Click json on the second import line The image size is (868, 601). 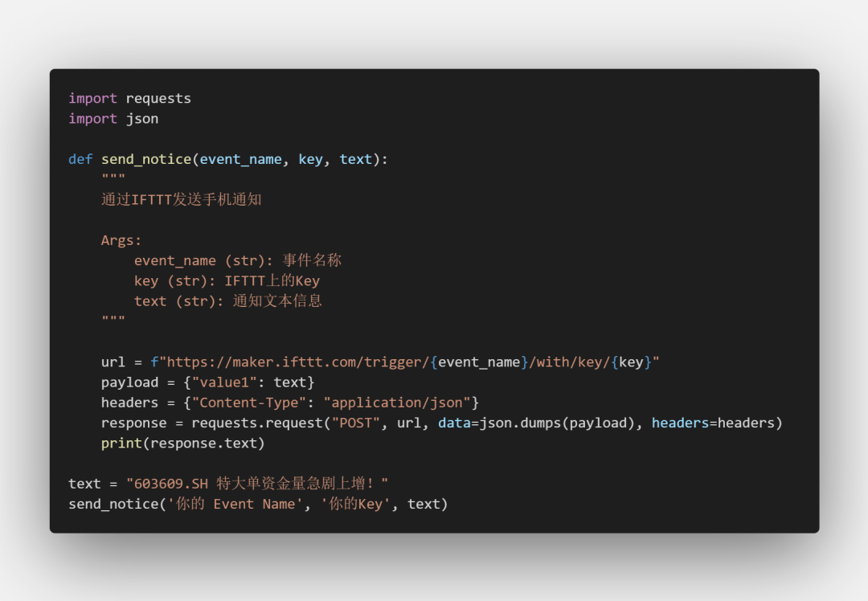click(x=142, y=118)
